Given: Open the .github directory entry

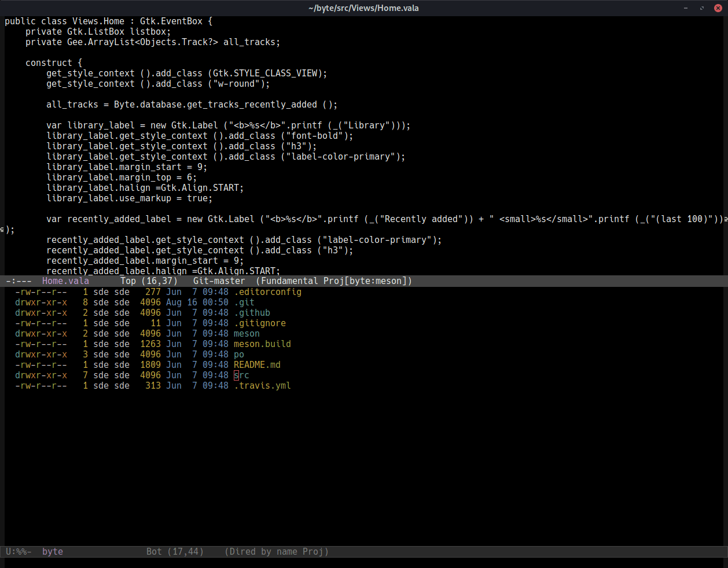Looking at the screenshot, I should 252,313.
